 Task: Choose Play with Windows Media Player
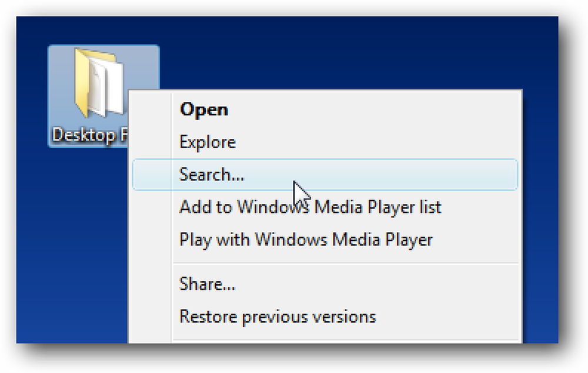click(325, 239)
